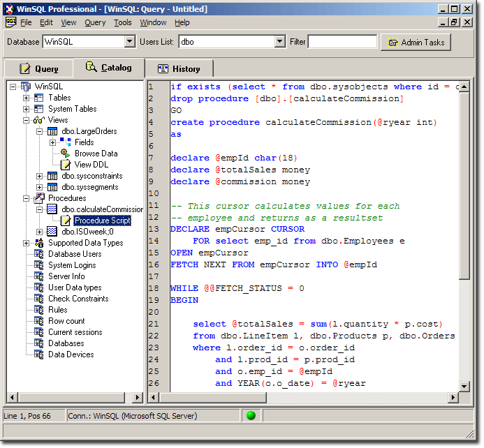Click the WinSQL root database icon
The height and width of the screenshot is (448, 484).
[x=26, y=87]
